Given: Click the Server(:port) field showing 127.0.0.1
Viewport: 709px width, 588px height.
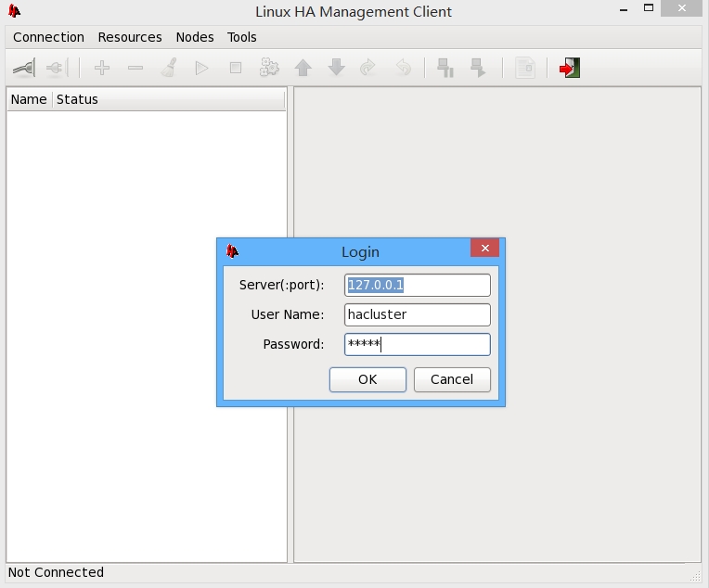Looking at the screenshot, I should point(418,285).
